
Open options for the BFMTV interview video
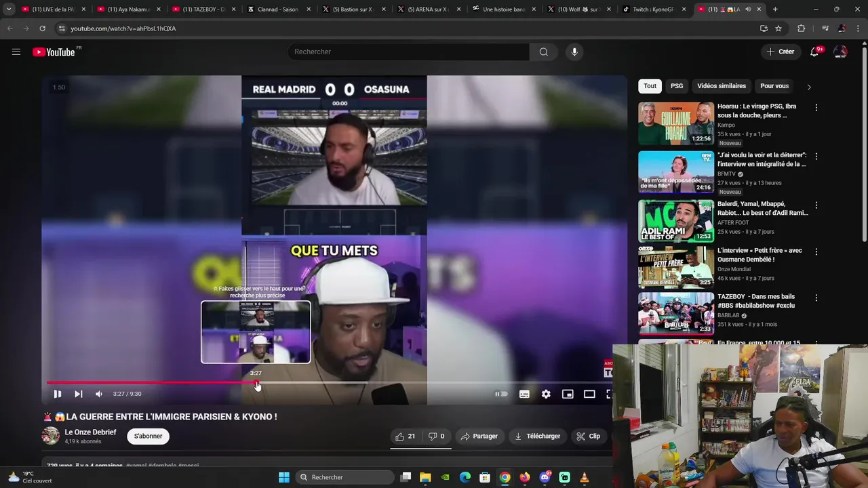click(x=816, y=157)
